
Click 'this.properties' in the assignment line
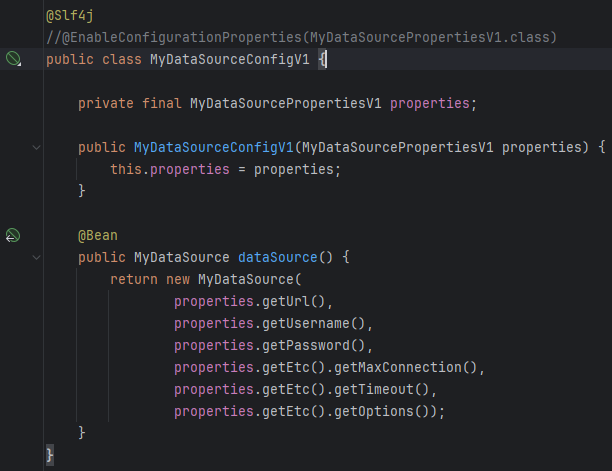(170, 169)
